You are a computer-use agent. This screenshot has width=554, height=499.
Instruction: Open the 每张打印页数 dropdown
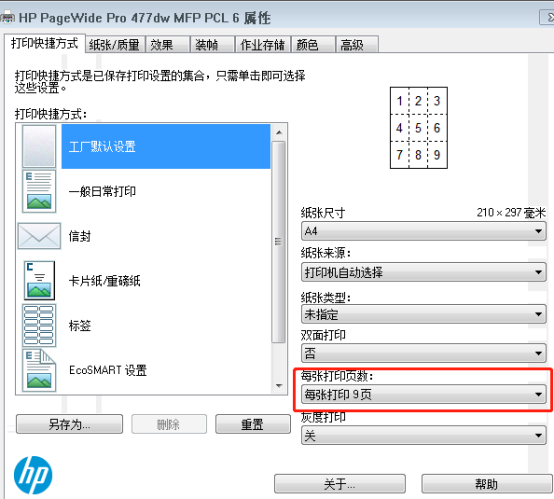click(424, 394)
